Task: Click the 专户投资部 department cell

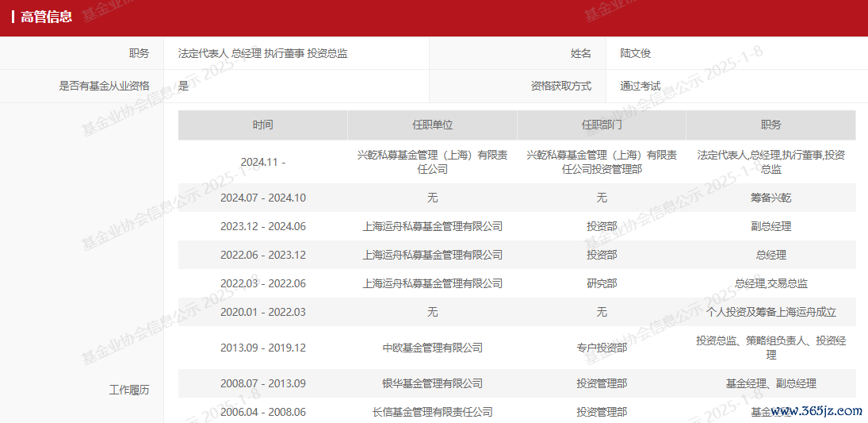Action: (602, 348)
